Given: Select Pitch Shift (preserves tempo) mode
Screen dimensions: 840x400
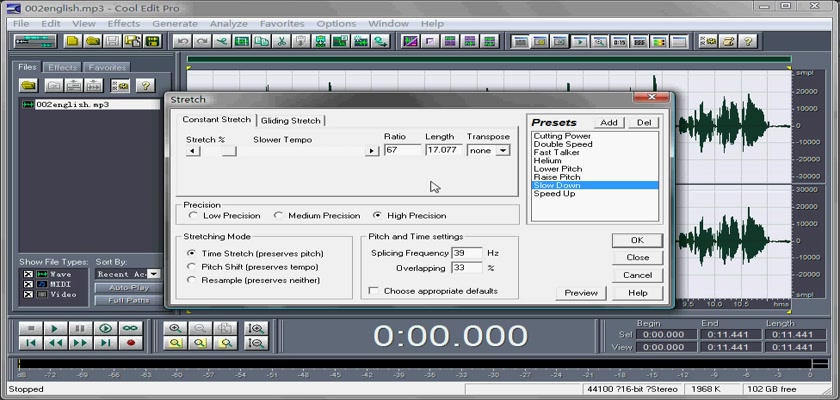Looking at the screenshot, I should [x=191, y=266].
